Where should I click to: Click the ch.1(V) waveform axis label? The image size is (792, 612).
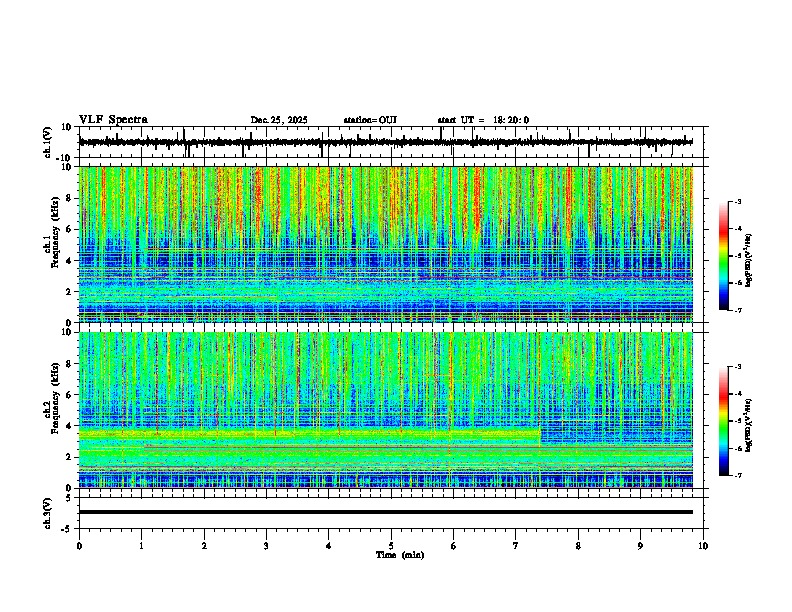47,142
